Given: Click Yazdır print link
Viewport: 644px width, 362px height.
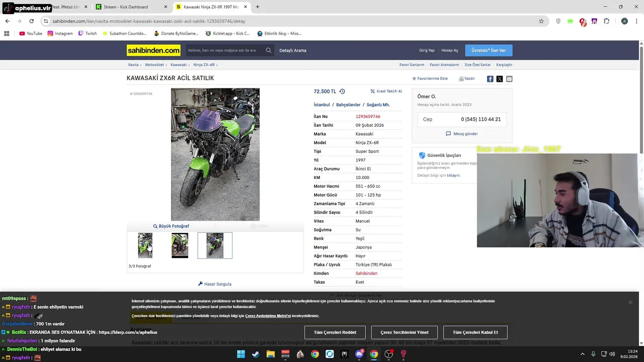Looking at the screenshot, I should 467,79.
